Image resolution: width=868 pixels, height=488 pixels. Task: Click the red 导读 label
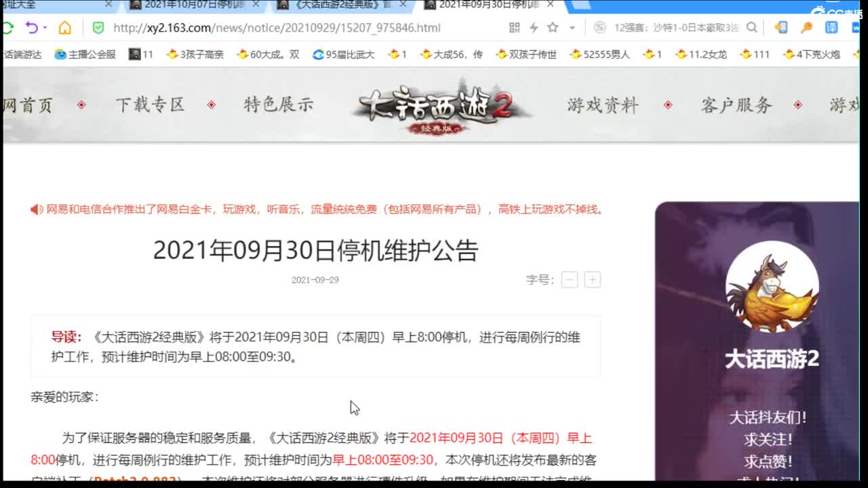[66, 337]
